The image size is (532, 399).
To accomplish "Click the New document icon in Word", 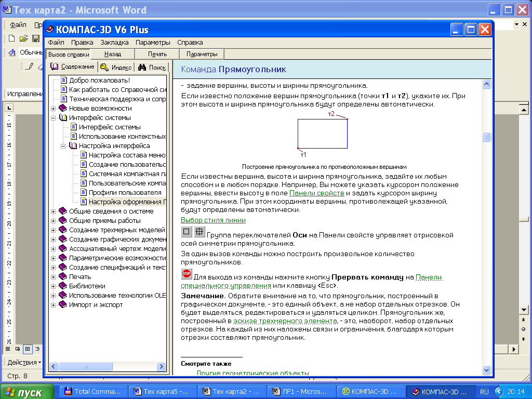I will [x=11, y=38].
